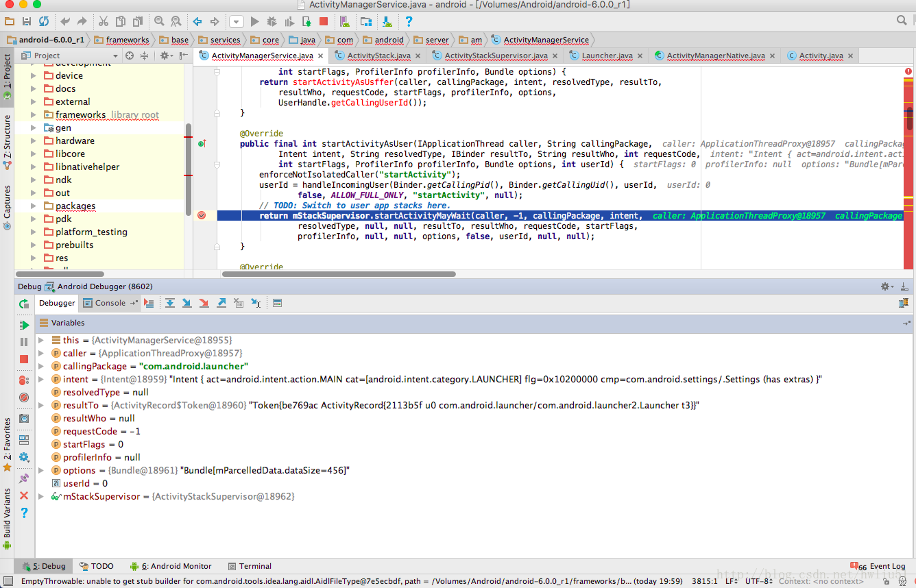The image size is (916, 588).
Task: Switch to ActivityManagerNative.java tab
Action: 716,56
